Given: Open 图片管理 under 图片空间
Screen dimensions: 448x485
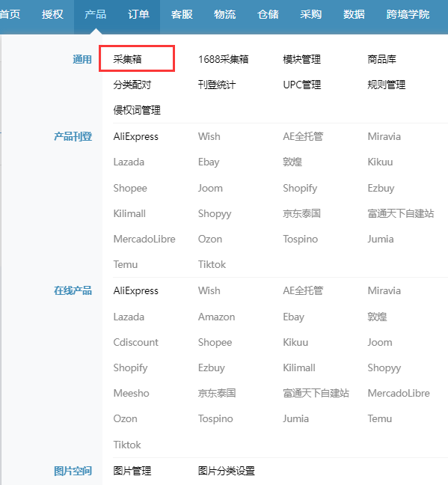Looking at the screenshot, I should point(132,471).
